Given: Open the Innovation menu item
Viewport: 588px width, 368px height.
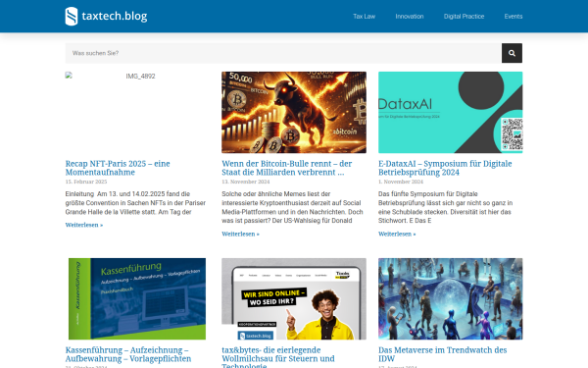Looking at the screenshot, I should (409, 16).
